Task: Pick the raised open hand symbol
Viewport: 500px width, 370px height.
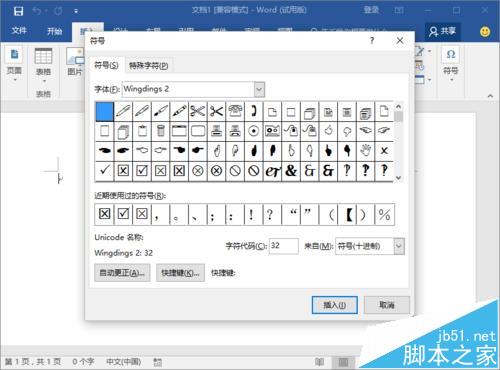Action: tap(365, 151)
